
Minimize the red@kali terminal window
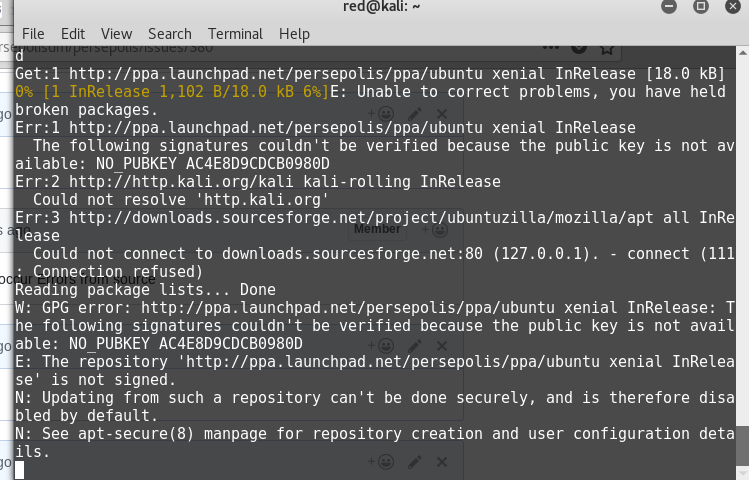(x=669, y=6)
